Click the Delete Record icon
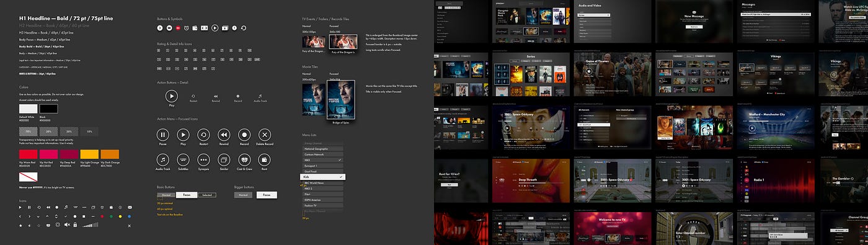The width and height of the screenshot is (868, 245). pos(265,135)
